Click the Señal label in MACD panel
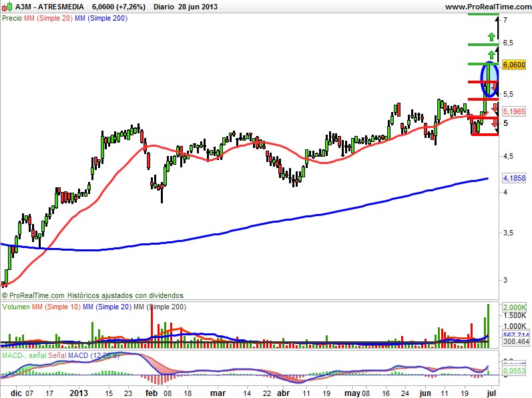This screenshot has width=532, height=398. point(57,355)
